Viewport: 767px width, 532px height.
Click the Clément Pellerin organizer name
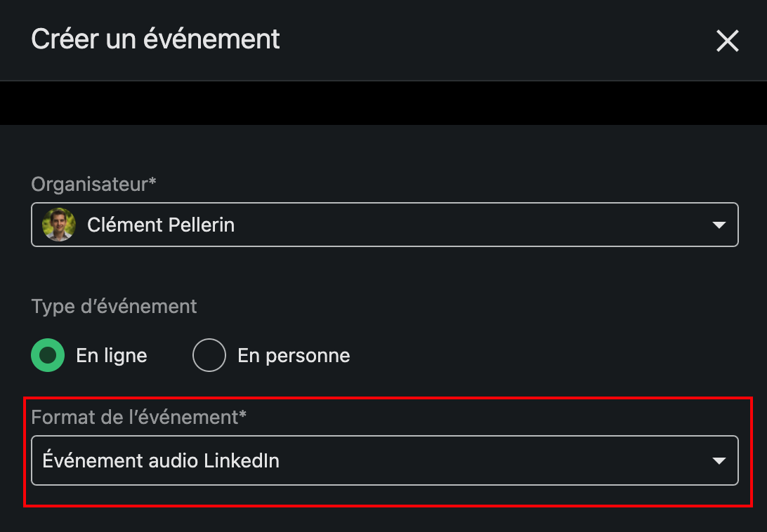click(x=160, y=225)
